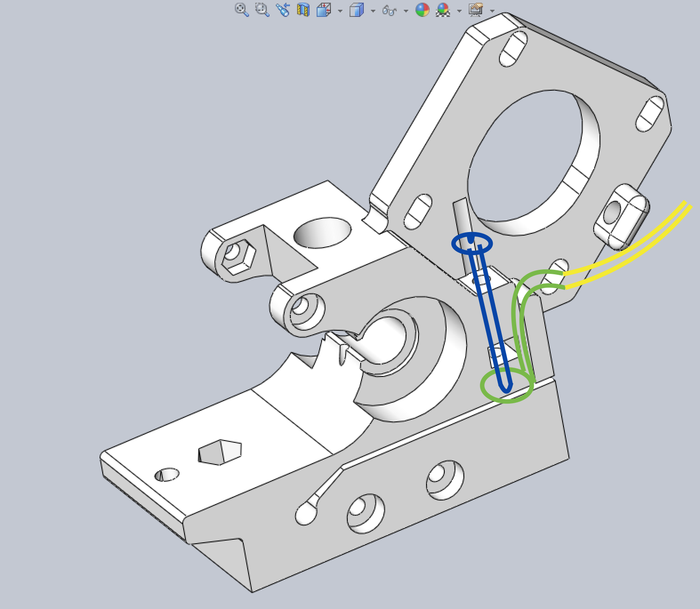
Task: Expand the Hide/Show Items dropdown arrow
Action: pyautogui.click(x=406, y=11)
